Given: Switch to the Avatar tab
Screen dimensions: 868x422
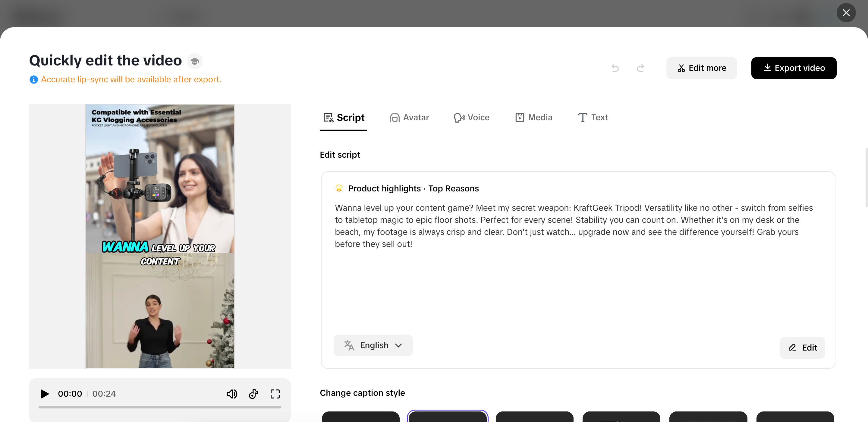Looking at the screenshot, I should click(409, 117).
